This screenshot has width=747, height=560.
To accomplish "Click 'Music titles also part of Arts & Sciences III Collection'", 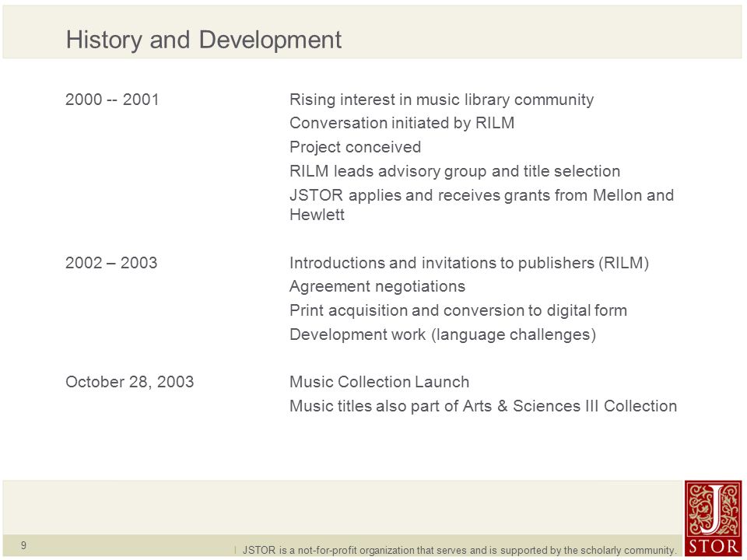I will coord(483,406).
